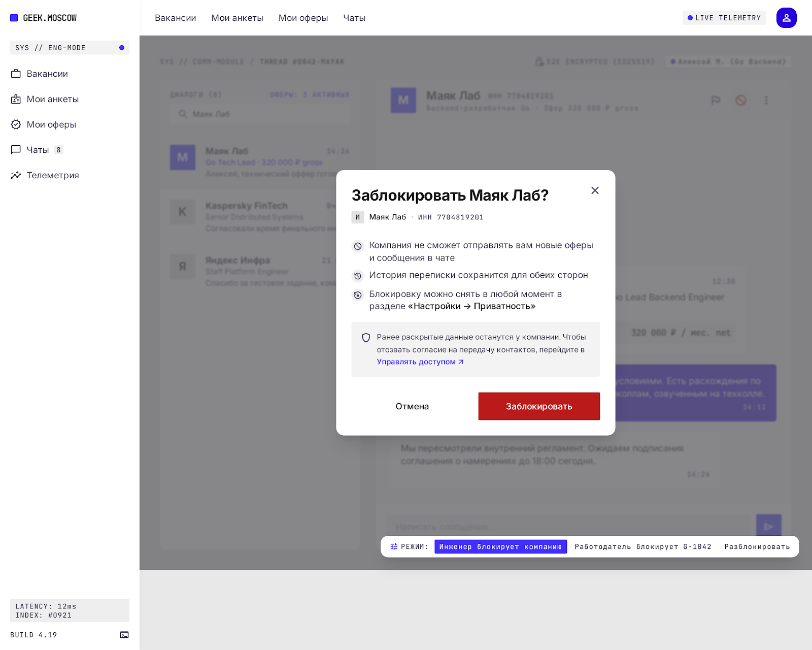Select mode 'Инженер блокирует компанию'
Screen dimensions: 812x650
[x=500, y=546]
